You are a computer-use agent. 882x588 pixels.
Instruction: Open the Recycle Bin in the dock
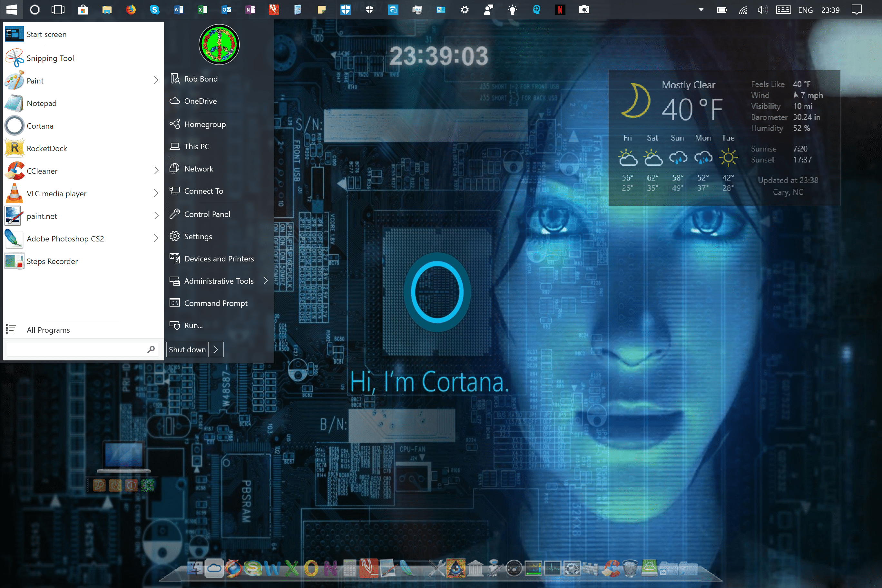pyautogui.click(x=630, y=568)
